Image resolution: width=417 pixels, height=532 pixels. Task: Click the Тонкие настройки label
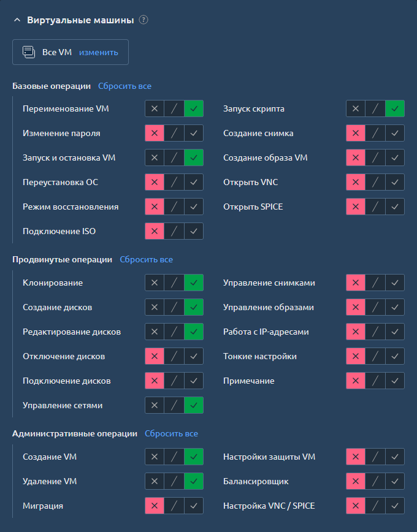tap(260, 356)
